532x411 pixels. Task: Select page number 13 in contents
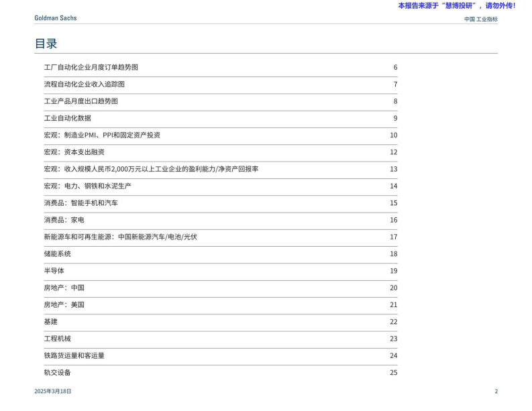tap(394, 169)
